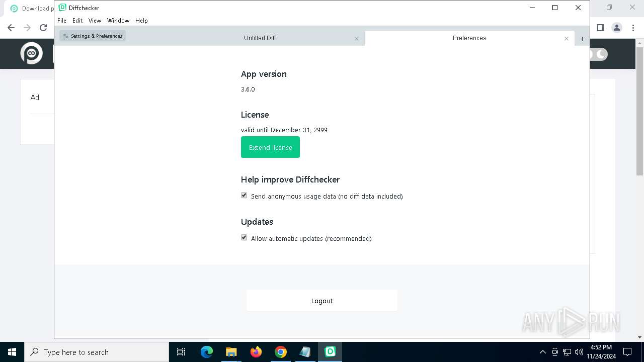
Task: Open the notepad-like app on taskbar
Action: click(x=305, y=352)
